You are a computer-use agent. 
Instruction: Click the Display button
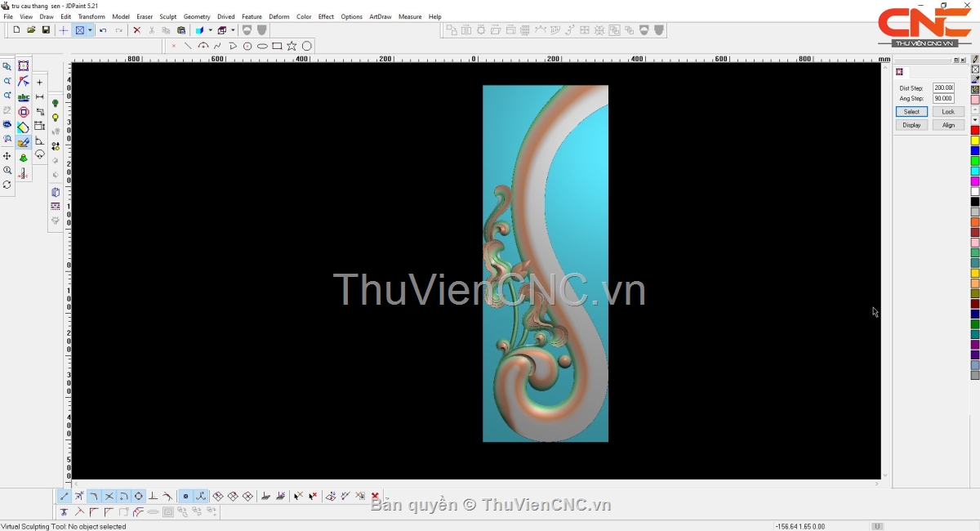pyautogui.click(x=911, y=125)
